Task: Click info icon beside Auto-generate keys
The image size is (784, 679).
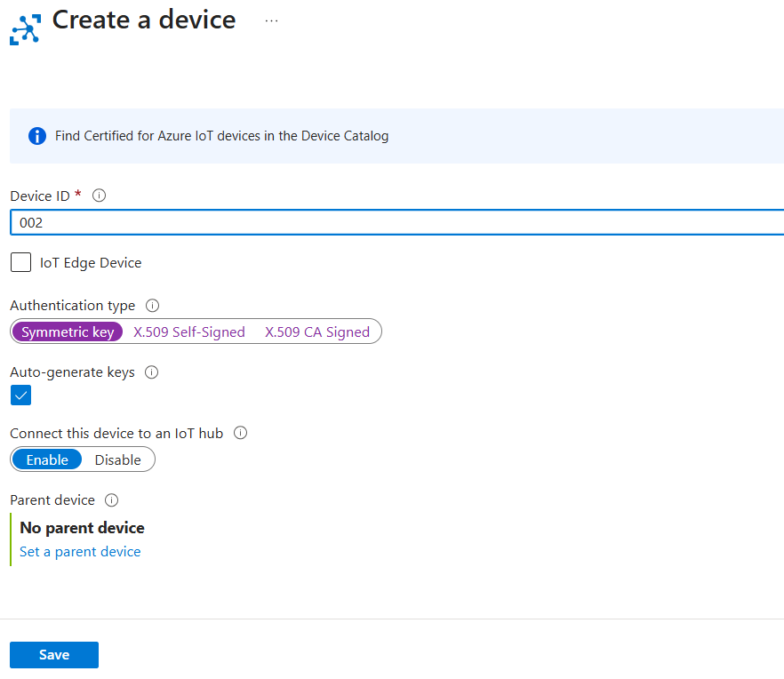Action: (x=151, y=372)
